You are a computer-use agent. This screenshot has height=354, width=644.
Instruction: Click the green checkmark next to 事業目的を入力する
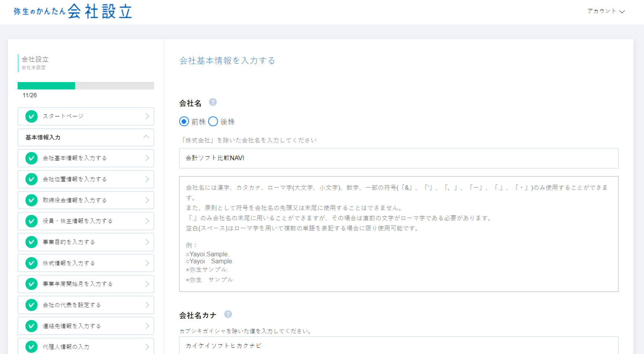[31, 242]
